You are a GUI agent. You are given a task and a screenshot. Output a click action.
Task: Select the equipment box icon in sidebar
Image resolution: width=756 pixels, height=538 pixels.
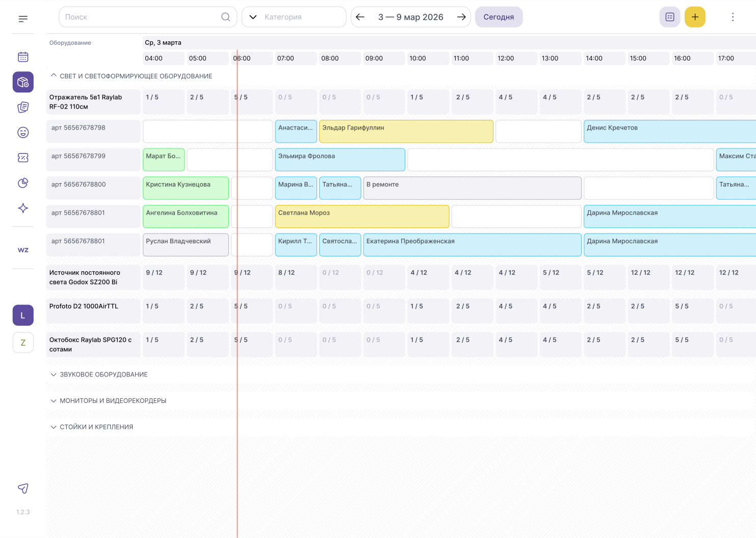pyautogui.click(x=23, y=82)
